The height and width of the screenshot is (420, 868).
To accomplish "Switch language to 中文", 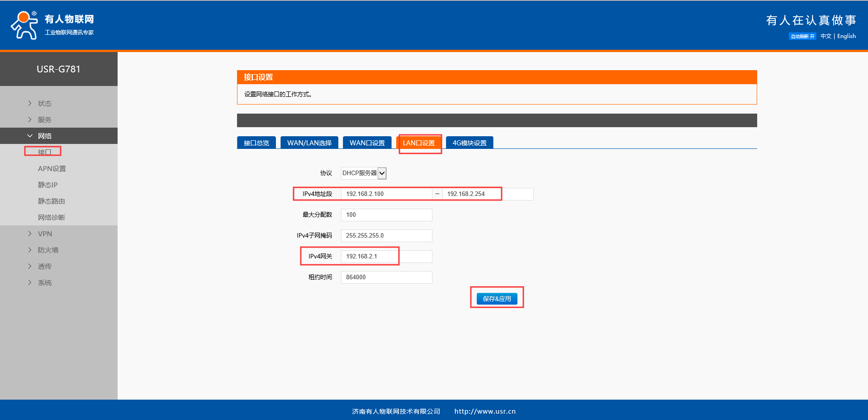I will 825,36.
